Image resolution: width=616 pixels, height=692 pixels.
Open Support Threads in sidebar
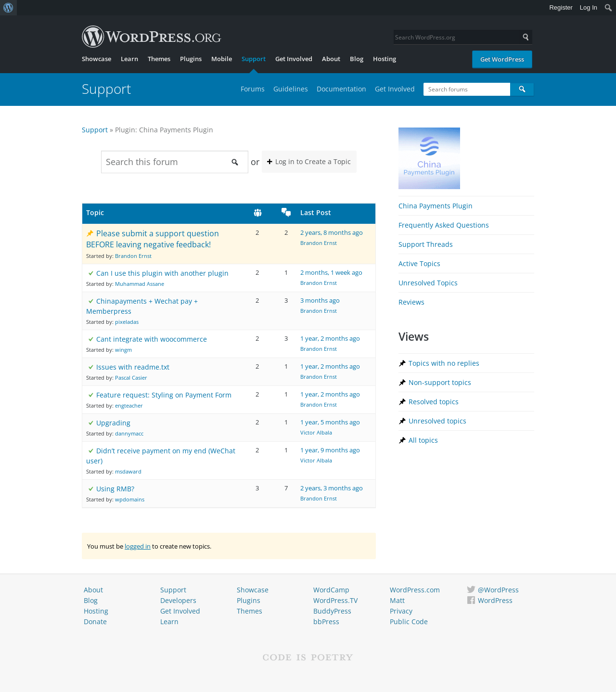(425, 244)
